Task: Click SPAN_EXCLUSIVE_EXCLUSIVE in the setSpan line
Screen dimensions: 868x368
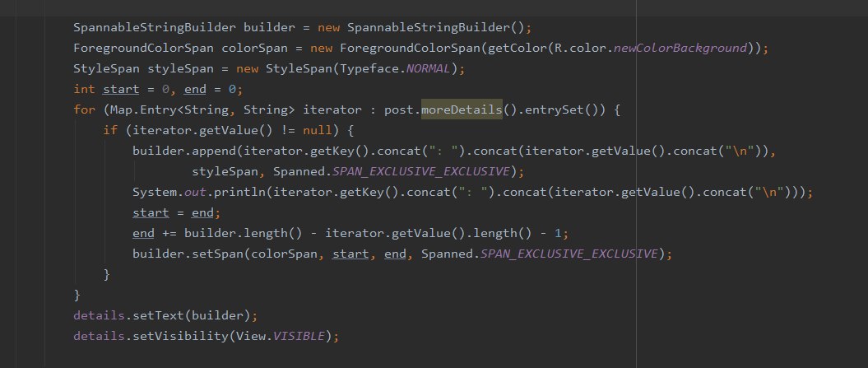Action: pyautogui.click(x=569, y=254)
